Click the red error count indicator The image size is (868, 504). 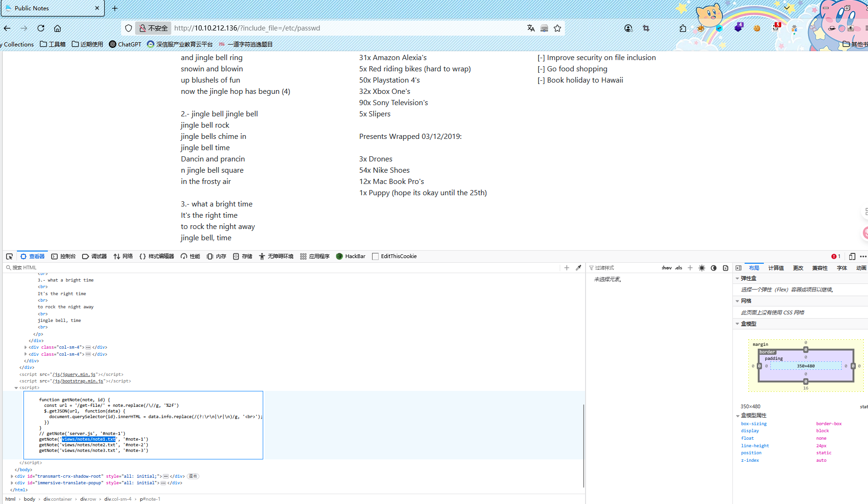pos(836,256)
